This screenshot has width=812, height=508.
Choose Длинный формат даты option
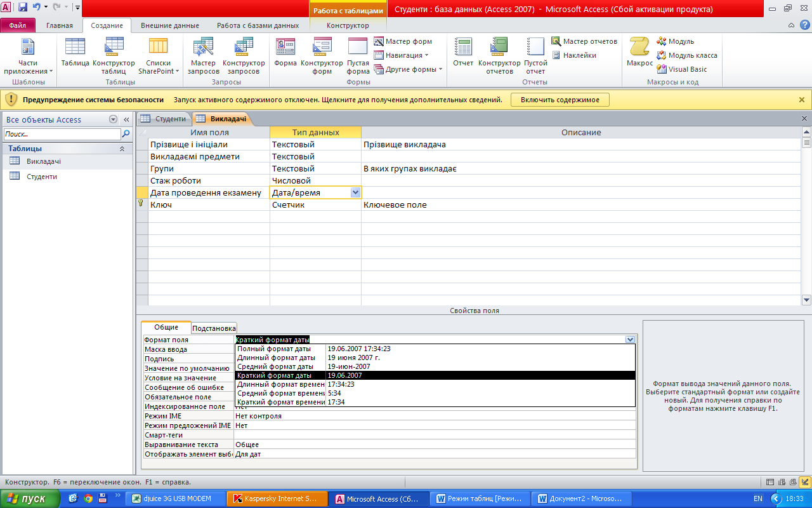(x=435, y=358)
